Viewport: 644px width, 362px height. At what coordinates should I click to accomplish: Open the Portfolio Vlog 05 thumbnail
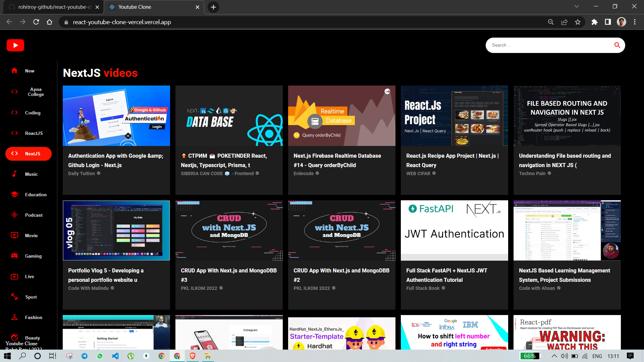(116, 230)
